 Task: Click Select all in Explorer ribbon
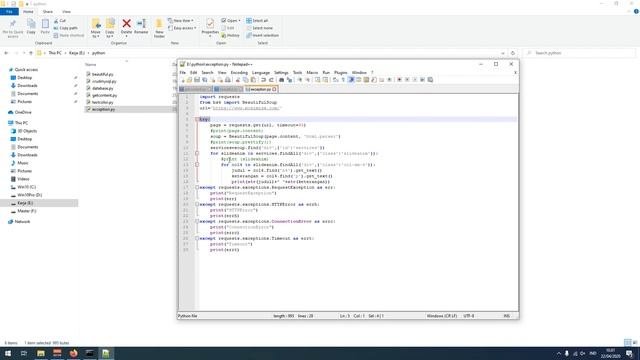point(257,20)
